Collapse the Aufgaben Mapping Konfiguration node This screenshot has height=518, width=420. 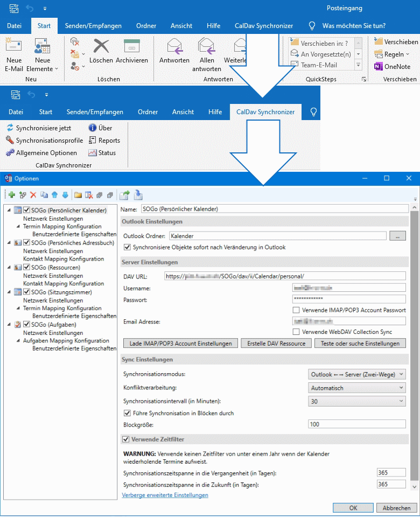coord(18,341)
